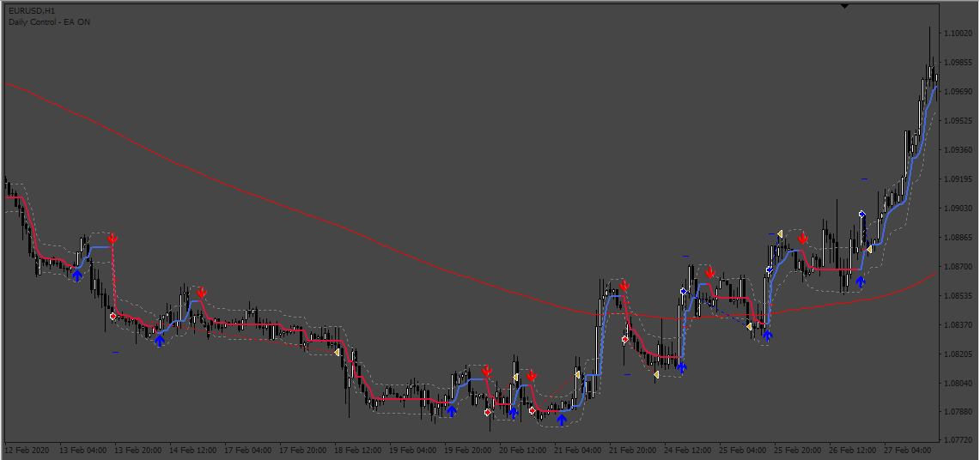Select the '17 Feb 04:00' time label
The width and height of the screenshot is (980, 460).
247,450
